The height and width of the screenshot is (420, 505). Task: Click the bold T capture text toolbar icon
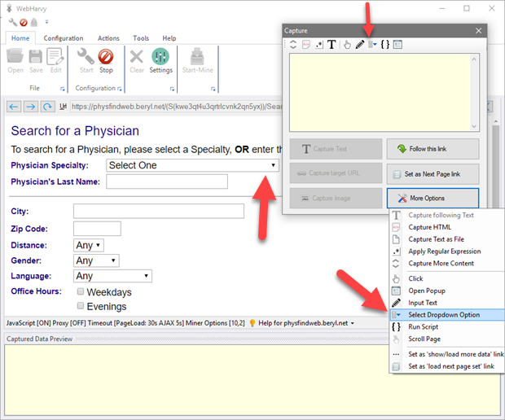[x=332, y=45]
